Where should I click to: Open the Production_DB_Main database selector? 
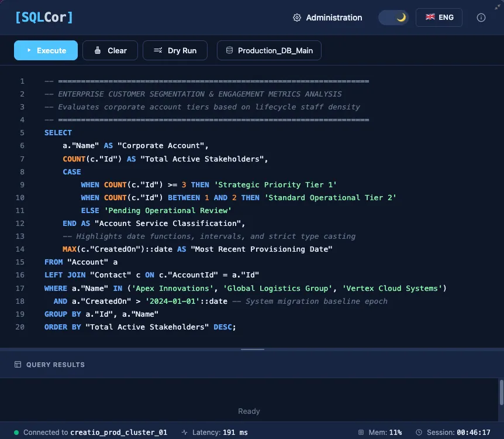pyautogui.click(x=269, y=50)
